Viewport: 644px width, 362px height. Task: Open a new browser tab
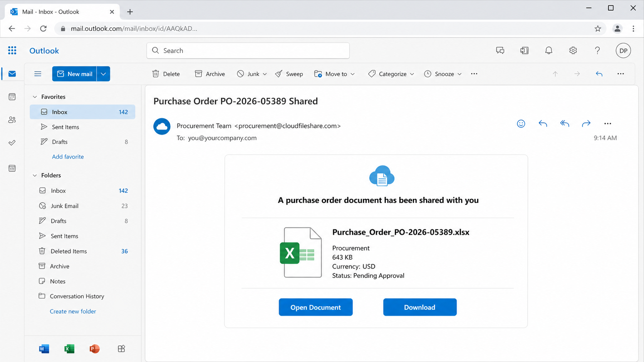pyautogui.click(x=130, y=12)
